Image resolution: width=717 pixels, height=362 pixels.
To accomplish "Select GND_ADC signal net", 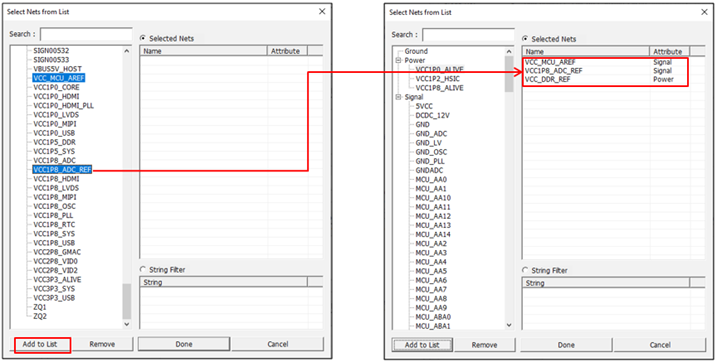I will tap(431, 133).
